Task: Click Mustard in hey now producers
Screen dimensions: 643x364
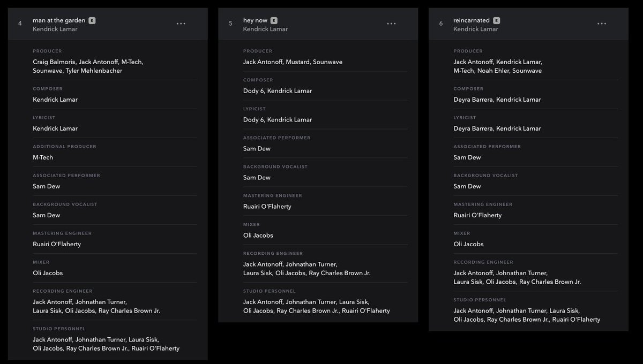Action: (x=297, y=62)
